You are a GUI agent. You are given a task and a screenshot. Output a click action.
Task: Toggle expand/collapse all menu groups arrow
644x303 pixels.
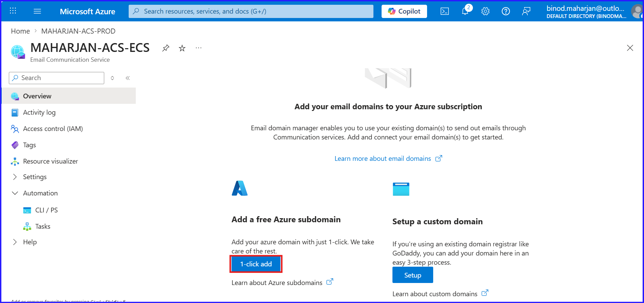112,78
